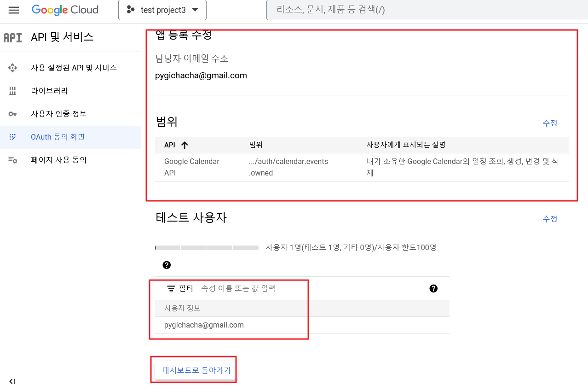Click the page usage agreement icon
588x392 pixels.
click(12, 160)
